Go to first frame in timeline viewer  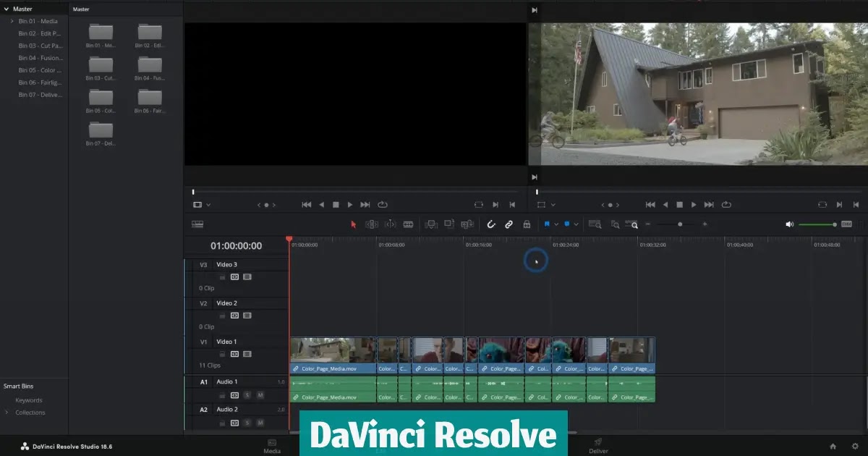tap(650, 205)
